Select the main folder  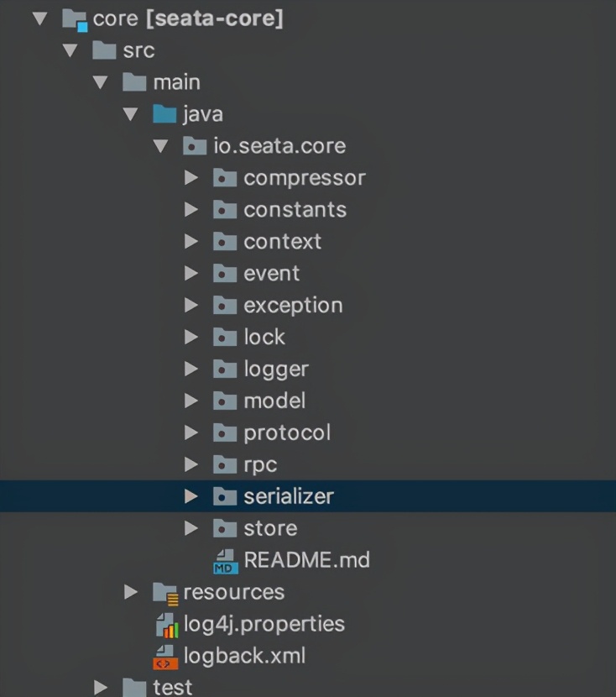tap(177, 82)
